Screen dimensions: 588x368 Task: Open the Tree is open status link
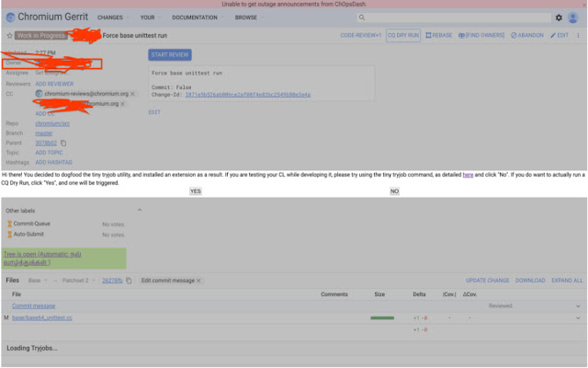42,259
